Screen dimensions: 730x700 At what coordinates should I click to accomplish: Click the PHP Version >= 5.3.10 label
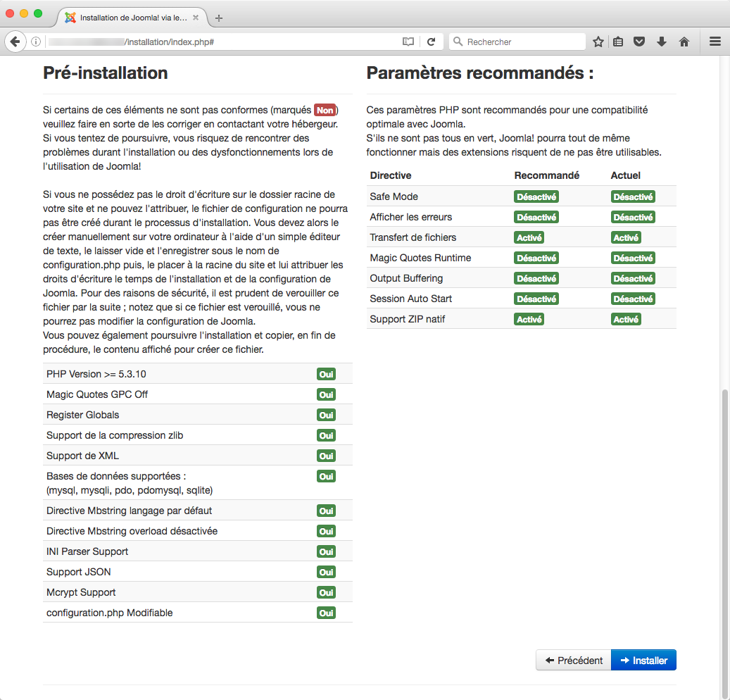tap(96, 375)
